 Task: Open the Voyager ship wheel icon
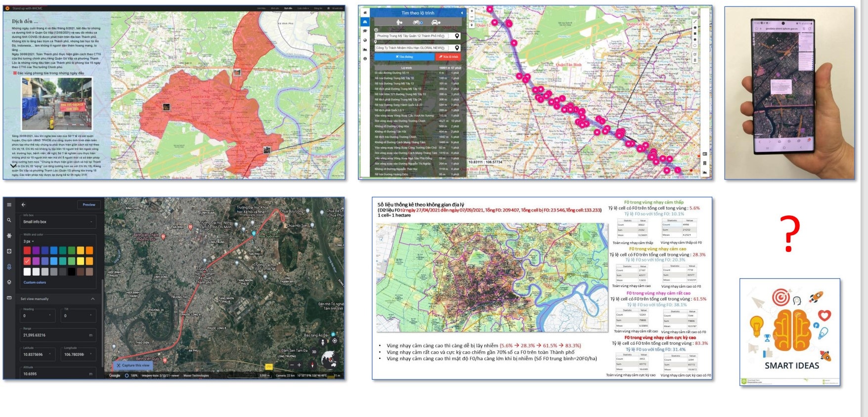9,236
